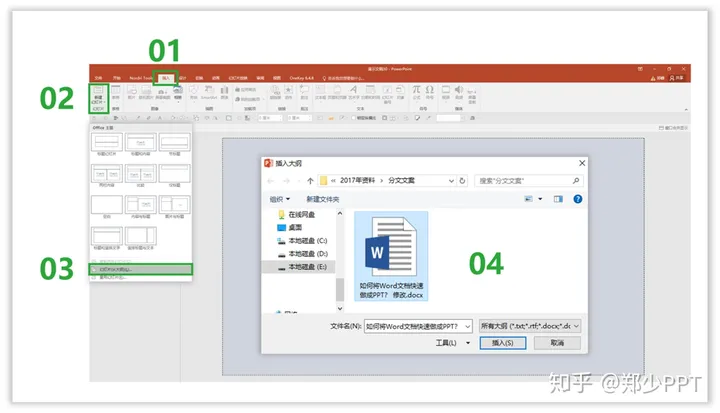Viewport: 720px width, 413px height.
Task: Click the Screen Recording icon
Action: (x=472, y=96)
